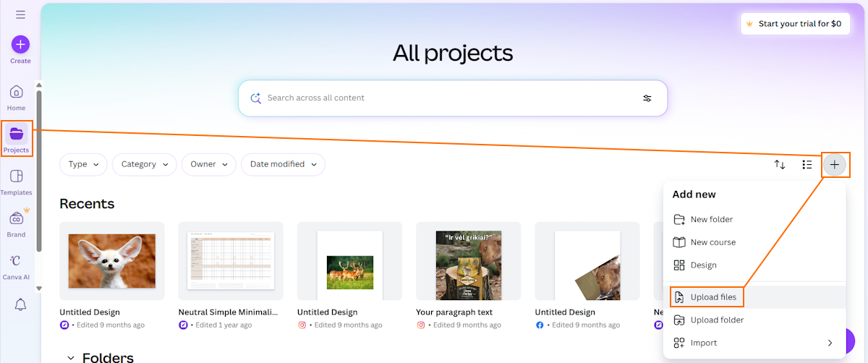Open the fennec fox design thumbnail
This screenshot has height=363, width=868.
(112, 261)
